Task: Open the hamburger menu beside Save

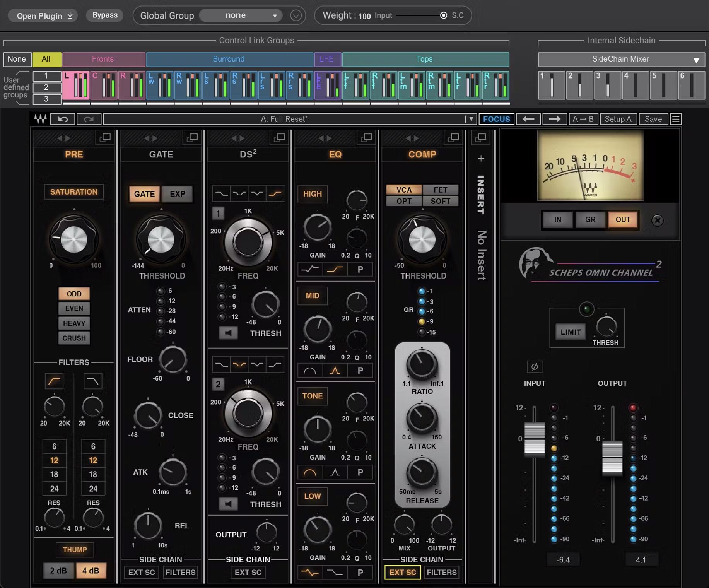Action: 676,119
